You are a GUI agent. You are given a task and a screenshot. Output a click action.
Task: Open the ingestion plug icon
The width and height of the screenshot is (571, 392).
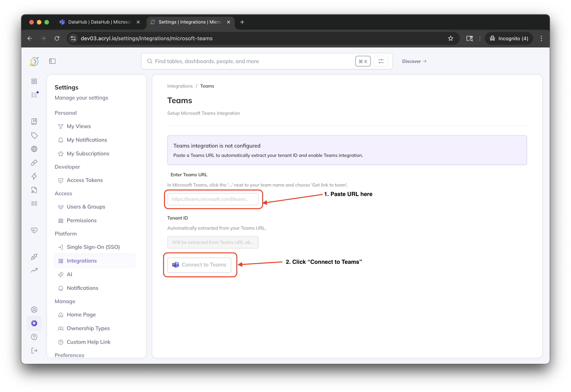coord(34,257)
